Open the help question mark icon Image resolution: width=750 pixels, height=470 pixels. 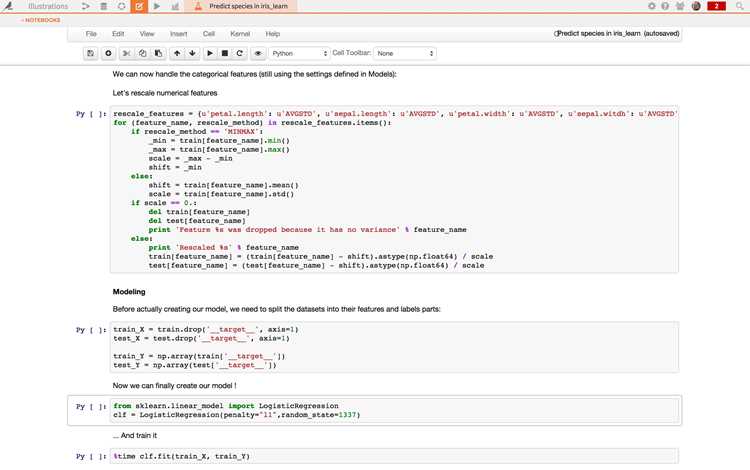[x=665, y=6]
